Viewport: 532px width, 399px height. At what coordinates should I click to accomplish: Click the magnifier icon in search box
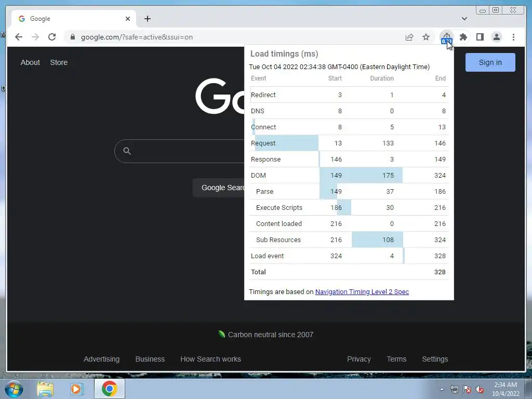click(127, 151)
